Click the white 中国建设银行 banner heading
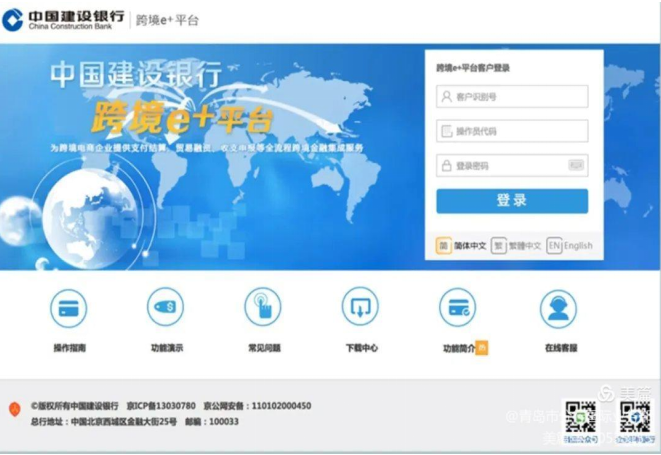This screenshot has width=661, height=455. tap(136, 75)
